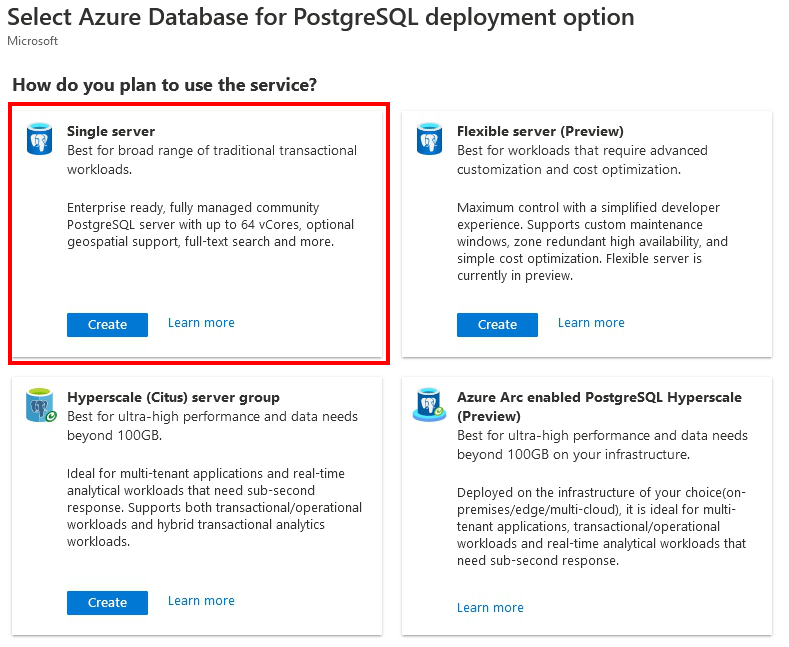Viewport: 789px width, 647px height.
Task: Click the Flexible server "Maximum control" description
Action: pyautogui.click(x=592, y=242)
